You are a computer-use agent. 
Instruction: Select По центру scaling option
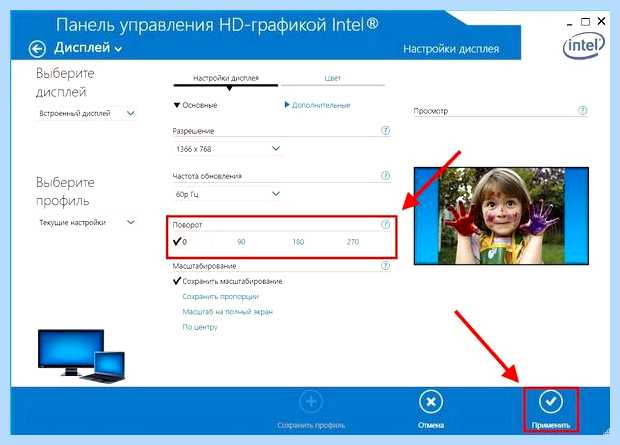coord(200,327)
